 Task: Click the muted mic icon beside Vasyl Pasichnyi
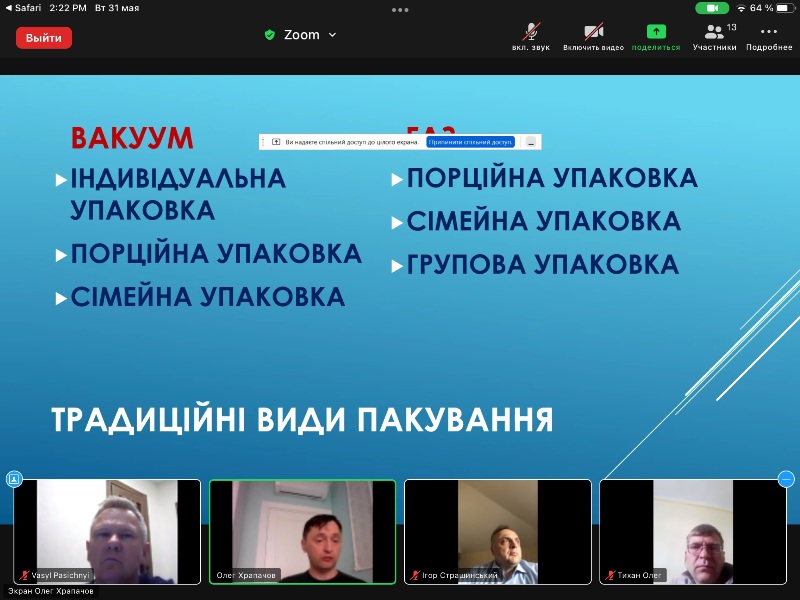coord(24,576)
